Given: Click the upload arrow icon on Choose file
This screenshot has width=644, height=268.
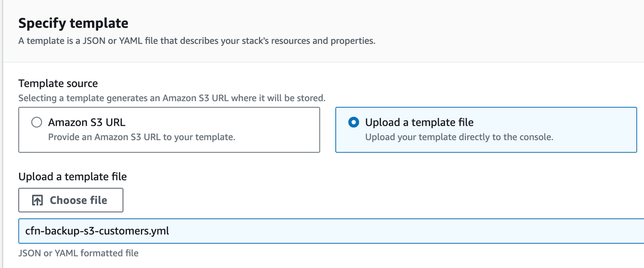Looking at the screenshot, I should [x=37, y=200].
